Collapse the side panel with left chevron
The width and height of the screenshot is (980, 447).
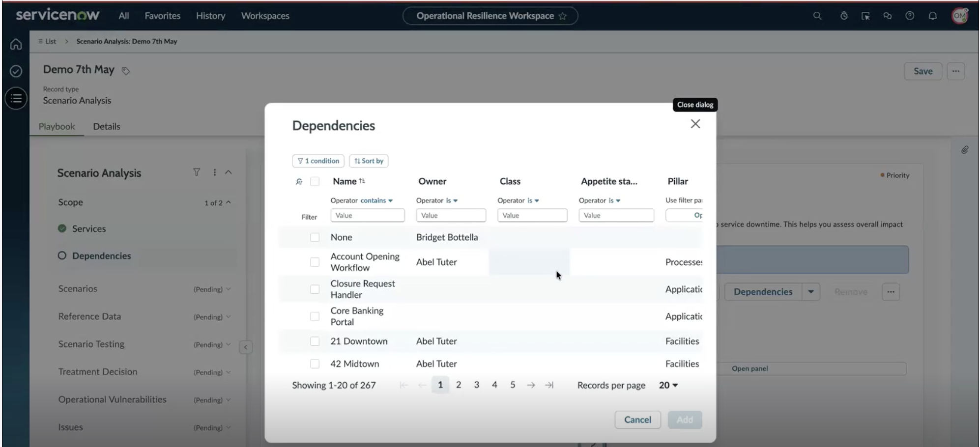pyautogui.click(x=246, y=347)
